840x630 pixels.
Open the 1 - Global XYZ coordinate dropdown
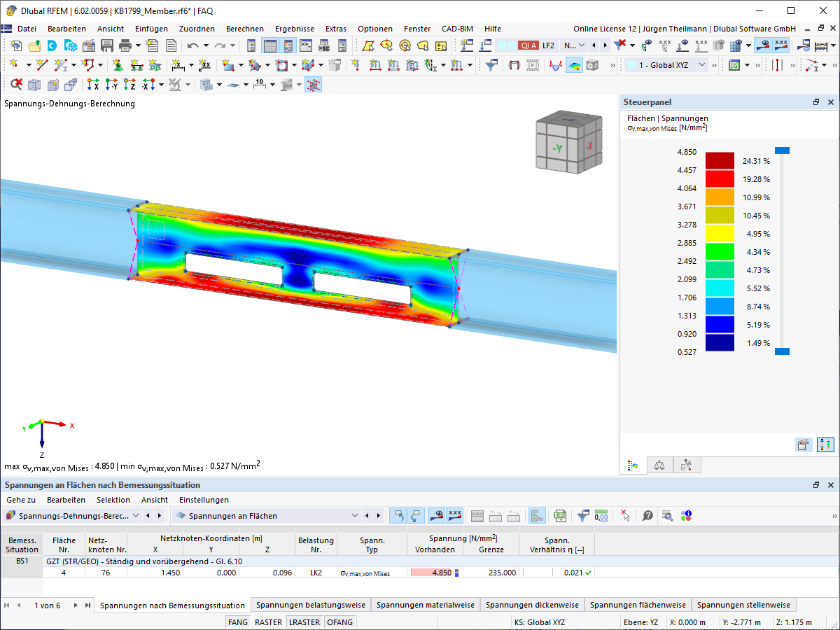click(x=666, y=65)
